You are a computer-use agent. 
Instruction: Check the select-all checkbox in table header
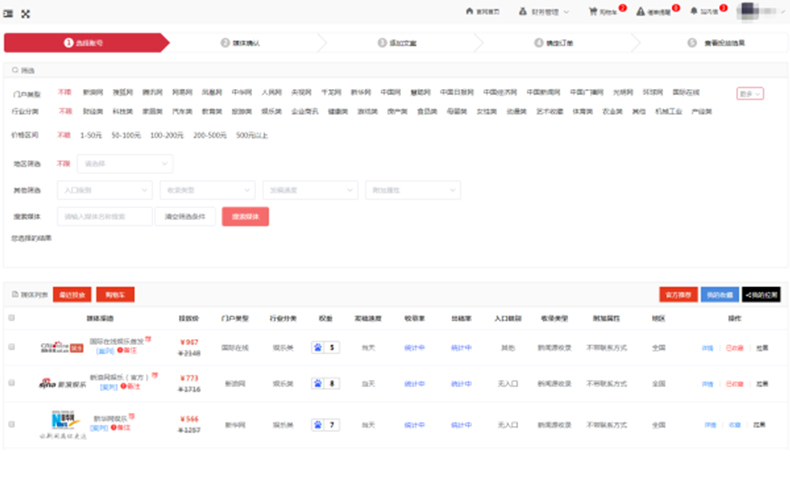click(12, 318)
